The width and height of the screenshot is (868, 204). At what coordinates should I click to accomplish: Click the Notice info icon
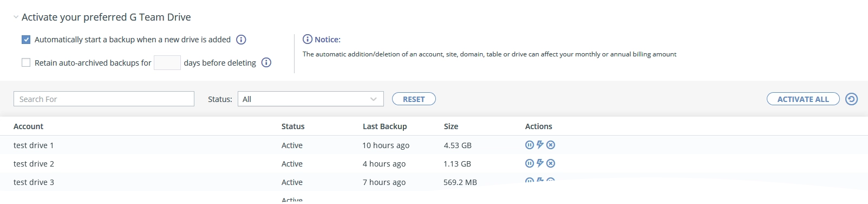coord(308,39)
